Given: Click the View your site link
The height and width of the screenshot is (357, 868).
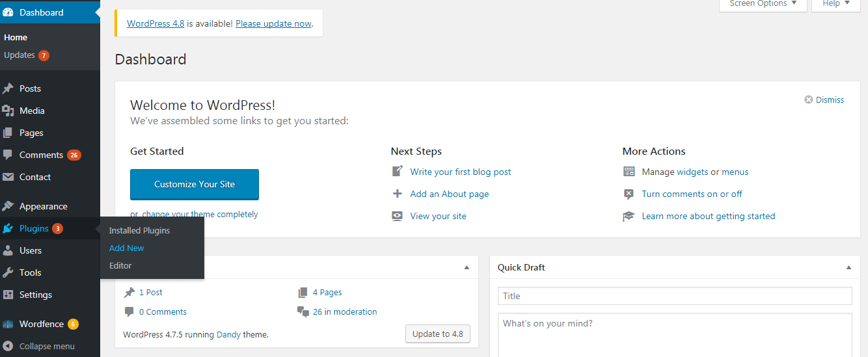Looking at the screenshot, I should tap(438, 216).
